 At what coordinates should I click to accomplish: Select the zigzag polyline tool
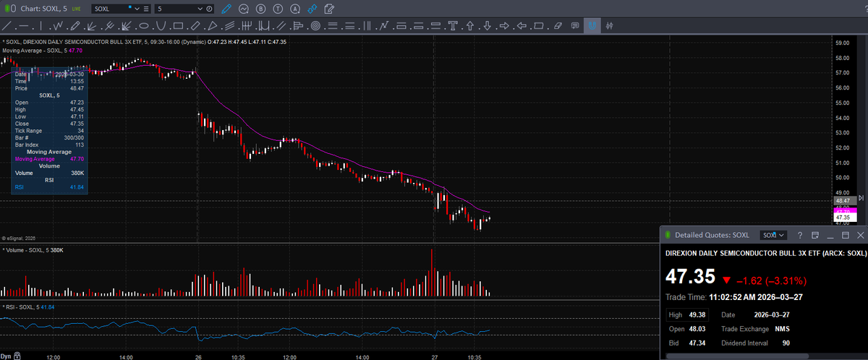58,26
